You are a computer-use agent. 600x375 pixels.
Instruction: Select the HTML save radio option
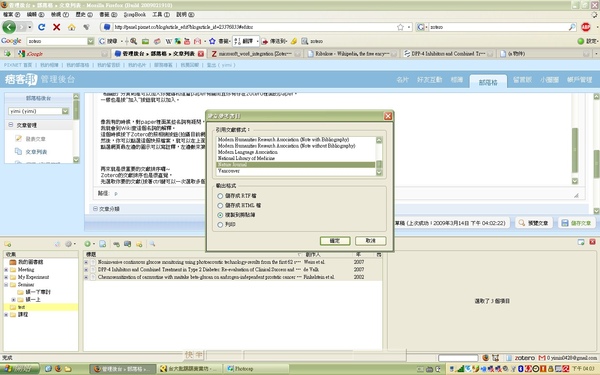(220, 205)
